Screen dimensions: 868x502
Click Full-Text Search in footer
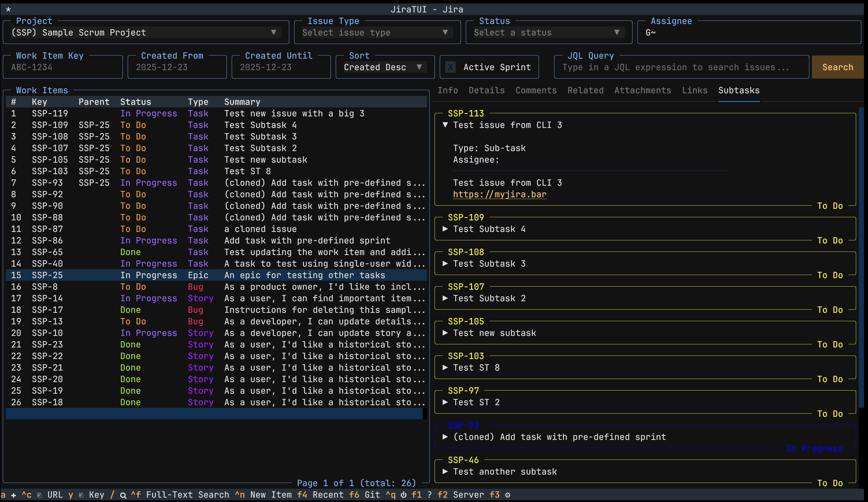pyautogui.click(x=188, y=495)
